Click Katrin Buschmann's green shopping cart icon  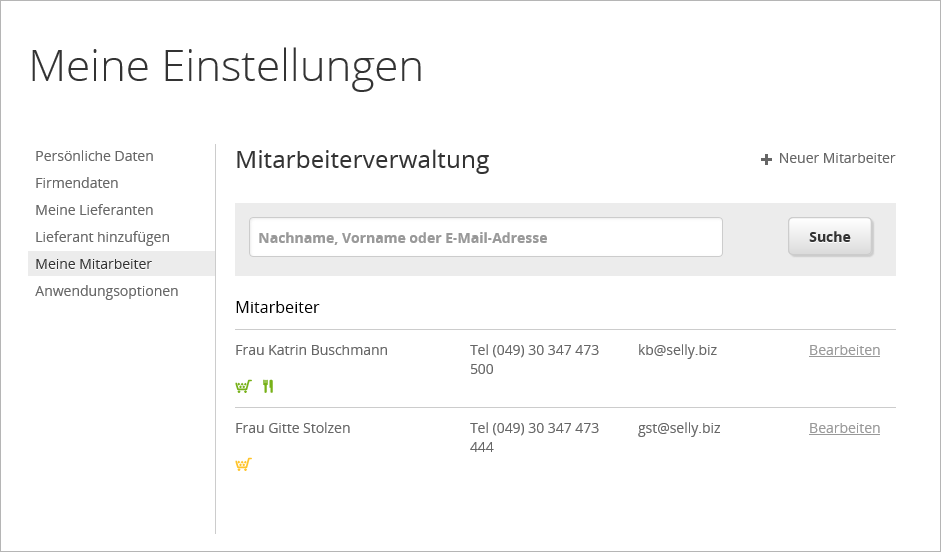(243, 386)
